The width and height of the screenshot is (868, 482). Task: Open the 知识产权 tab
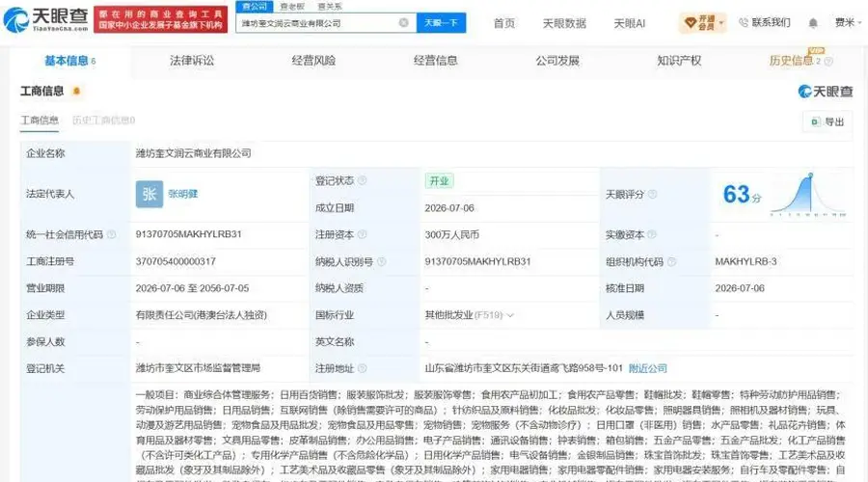click(x=679, y=61)
